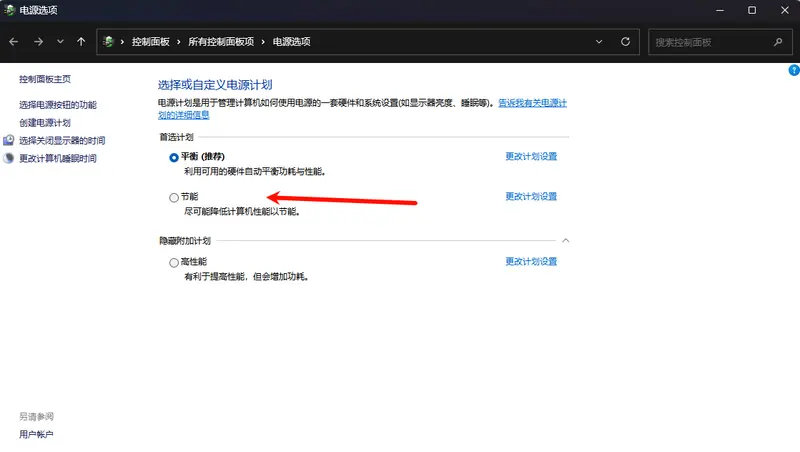800x452 pixels.
Task: Select the 节能 power plan radio button
Action: click(x=174, y=197)
